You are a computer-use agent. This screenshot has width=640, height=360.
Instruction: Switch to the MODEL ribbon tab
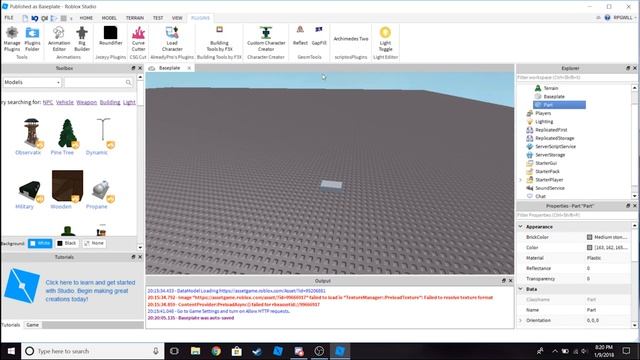pos(109,18)
